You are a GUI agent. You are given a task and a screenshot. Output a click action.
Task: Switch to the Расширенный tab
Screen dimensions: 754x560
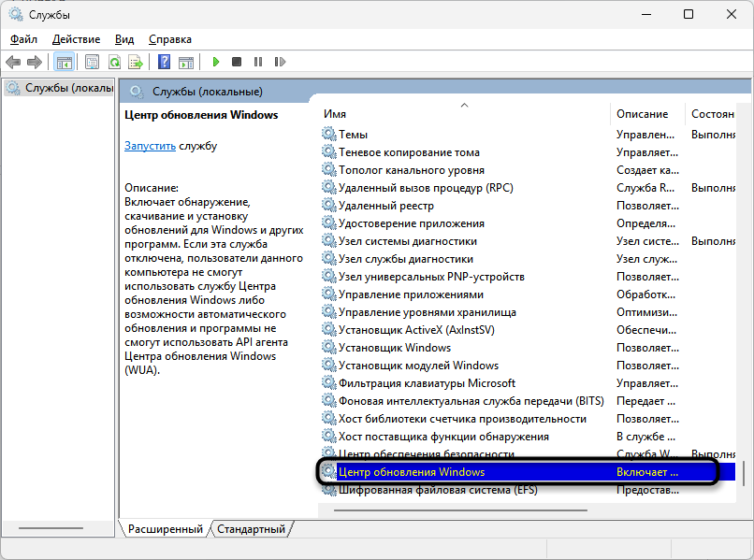[165, 529]
